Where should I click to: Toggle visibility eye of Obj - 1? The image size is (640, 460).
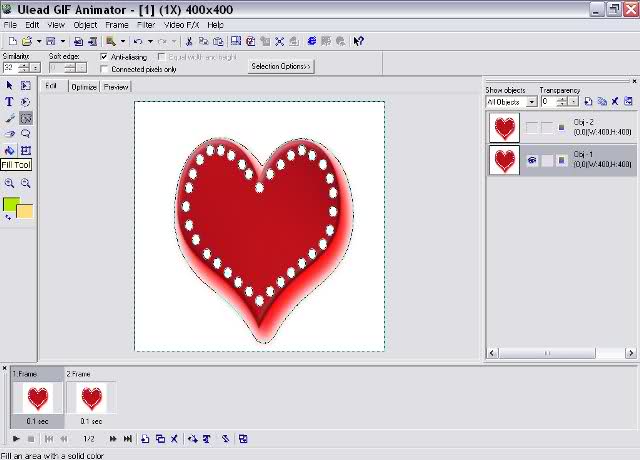pyautogui.click(x=532, y=160)
